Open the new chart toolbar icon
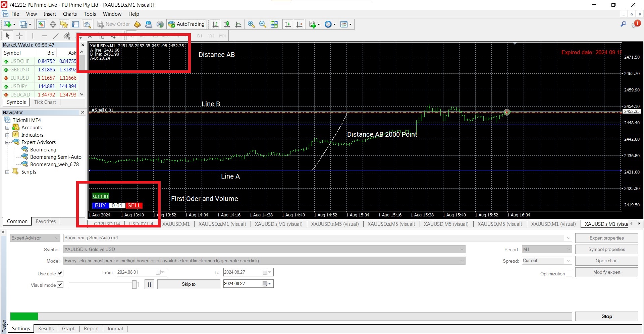This screenshot has width=644, height=334. coord(8,24)
